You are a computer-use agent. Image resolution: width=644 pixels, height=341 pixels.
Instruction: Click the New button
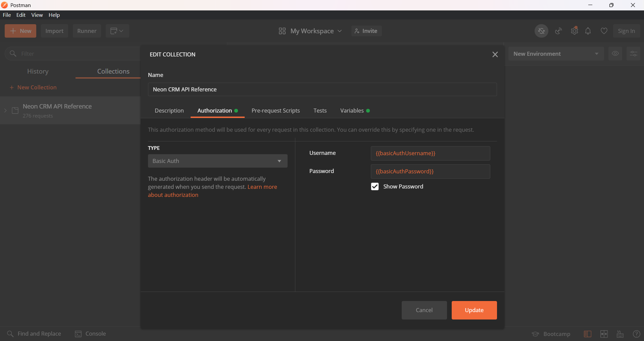coord(20,31)
